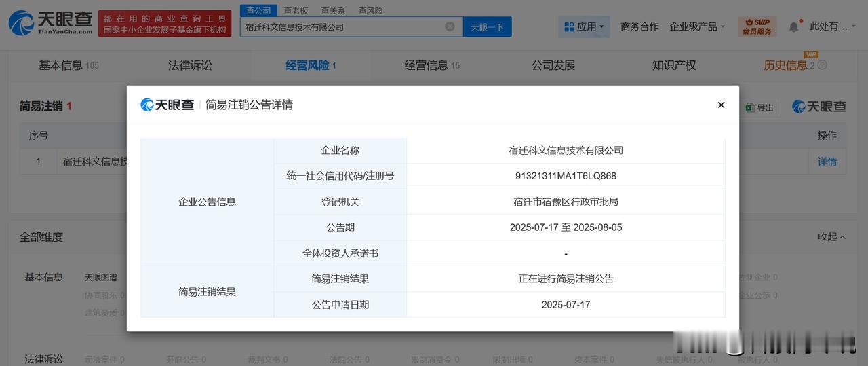Open 详情 link in the table row
The width and height of the screenshot is (868, 366).
click(x=827, y=162)
